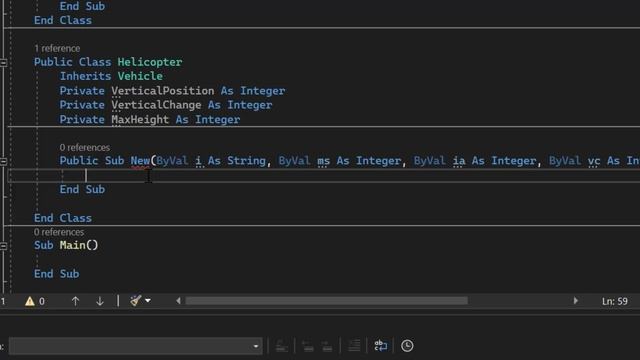Viewport: 640px width, 360px height.
Task: Open the show output from combo box
Action: click(x=136, y=346)
